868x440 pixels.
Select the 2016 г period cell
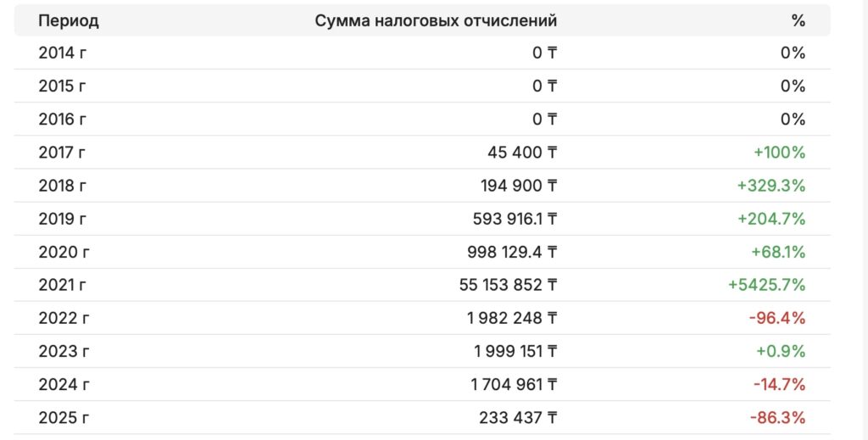tap(63, 120)
